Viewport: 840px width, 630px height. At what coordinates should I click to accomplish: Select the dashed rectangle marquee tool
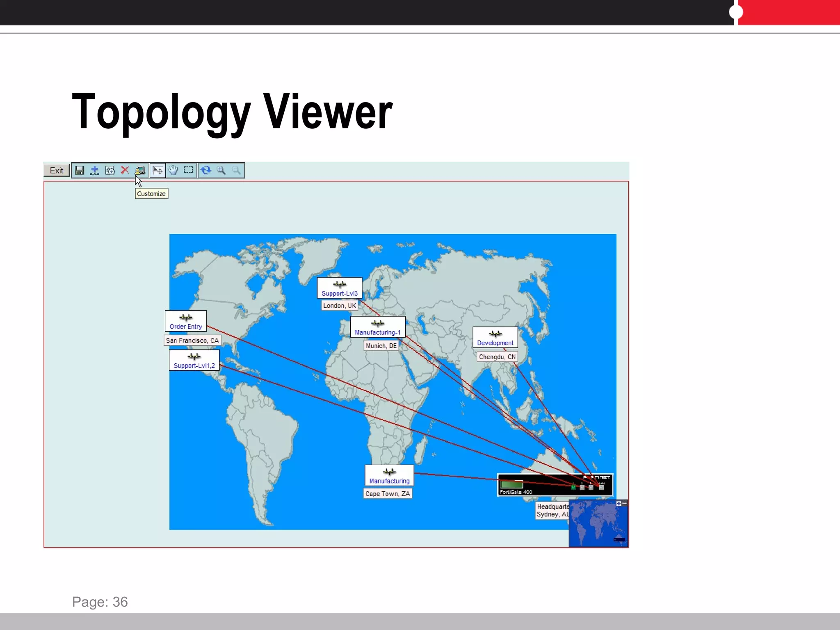[188, 170]
